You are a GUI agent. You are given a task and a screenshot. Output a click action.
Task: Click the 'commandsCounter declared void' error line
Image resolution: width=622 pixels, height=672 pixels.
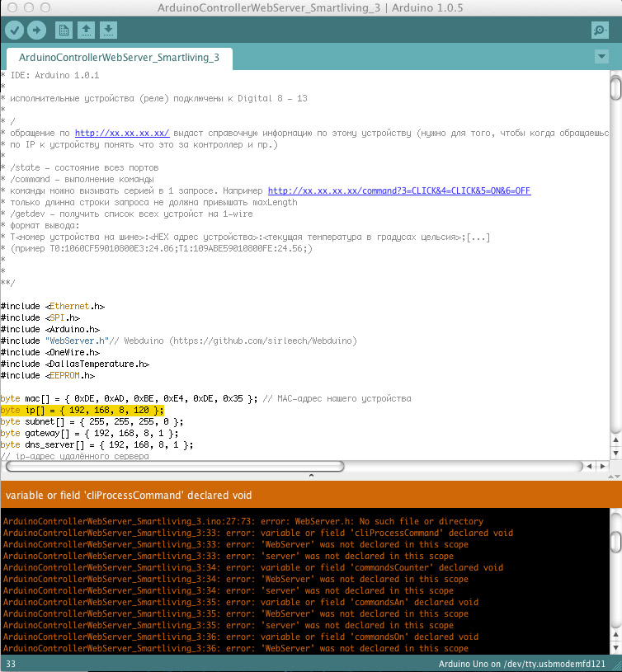coord(253,568)
